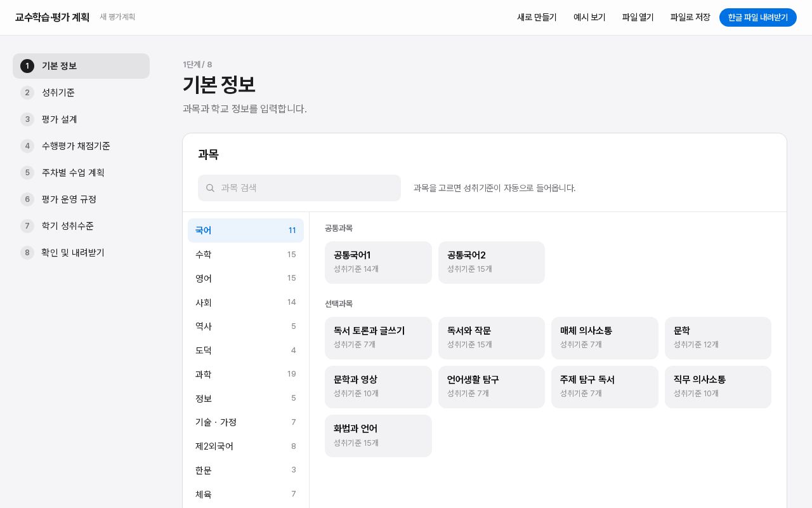This screenshot has width=812, height=508.
Task: Choose the 언어생활 탐구 course card
Action: click(492, 387)
